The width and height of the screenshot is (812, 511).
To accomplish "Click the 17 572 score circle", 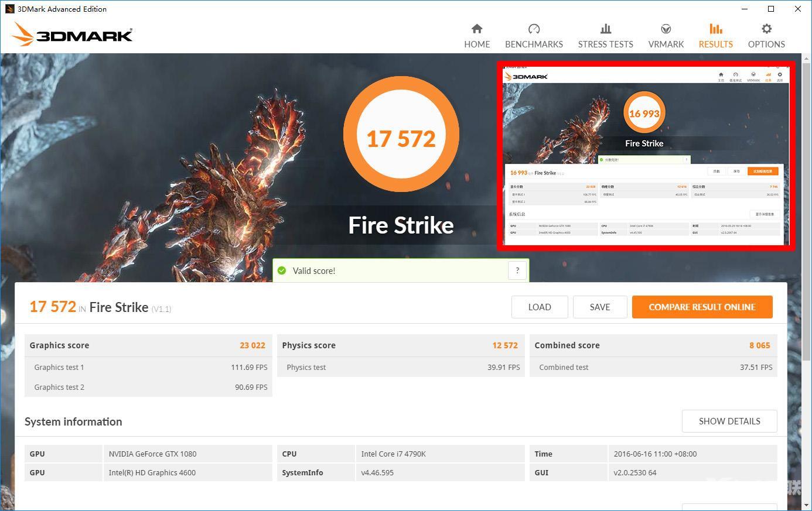I will pyautogui.click(x=401, y=135).
